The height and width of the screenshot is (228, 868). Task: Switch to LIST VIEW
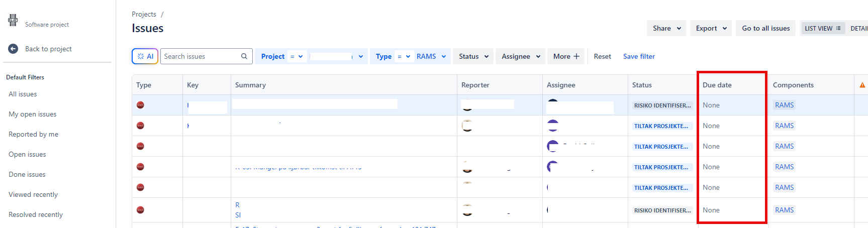click(823, 28)
